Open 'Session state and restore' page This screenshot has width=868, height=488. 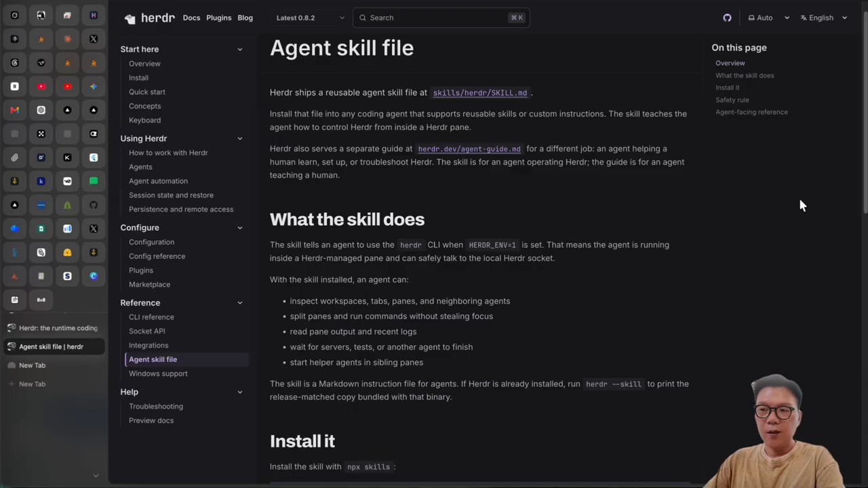coord(171,195)
